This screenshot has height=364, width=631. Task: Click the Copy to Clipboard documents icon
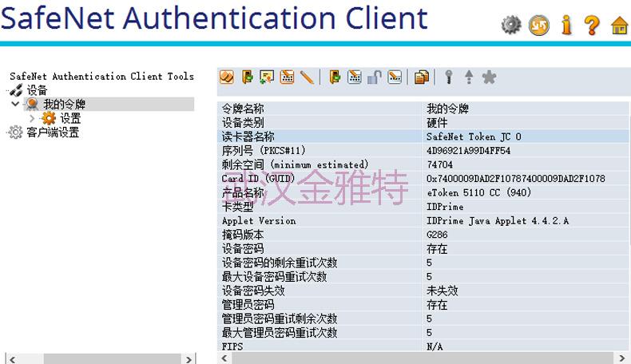[422, 77]
